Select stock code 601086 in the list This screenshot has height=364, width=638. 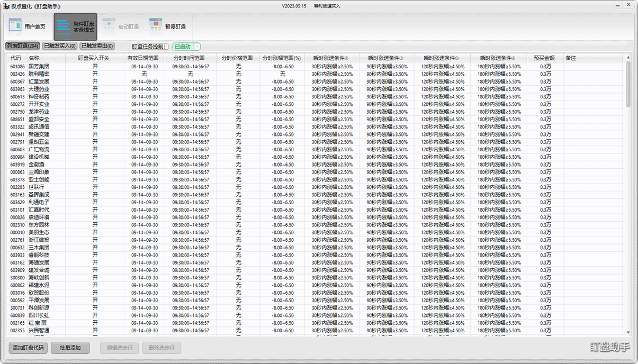tap(17, 67)
